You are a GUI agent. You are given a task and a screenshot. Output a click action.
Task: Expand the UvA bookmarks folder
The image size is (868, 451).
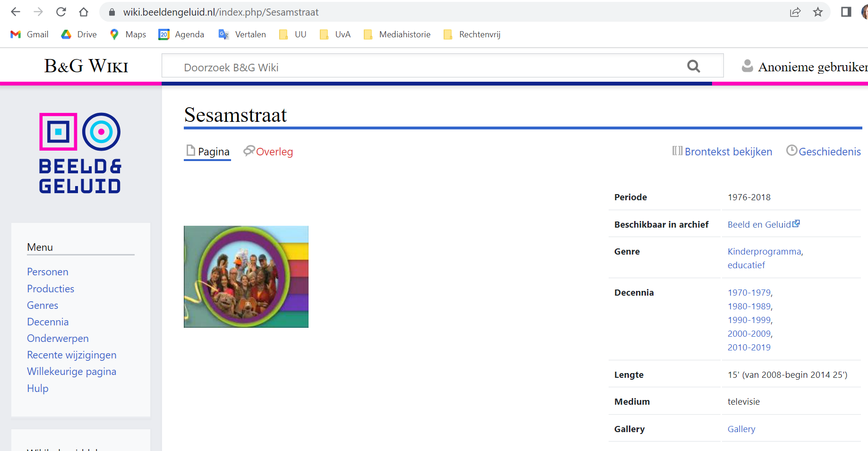pos(335,34)
